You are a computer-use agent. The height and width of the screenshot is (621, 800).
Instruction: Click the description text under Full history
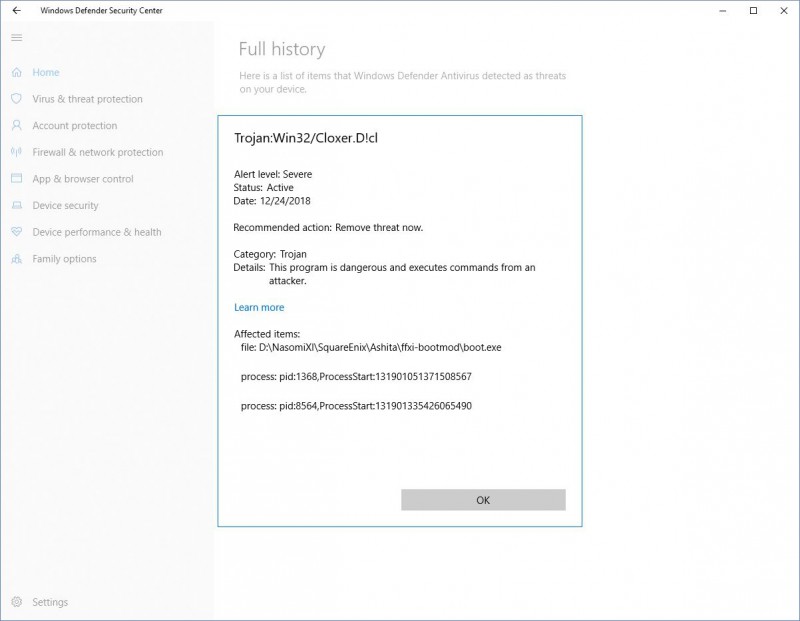pos(403,82)
